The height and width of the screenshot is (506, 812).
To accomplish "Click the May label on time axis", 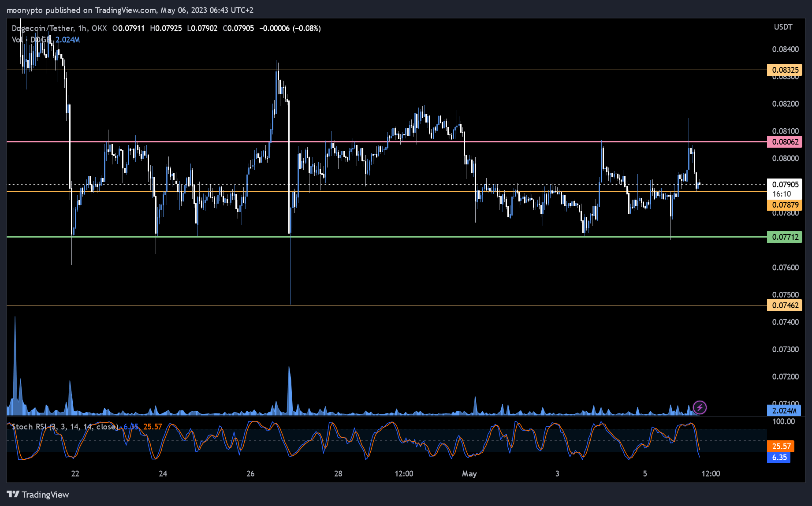I will tap(469, 474).
